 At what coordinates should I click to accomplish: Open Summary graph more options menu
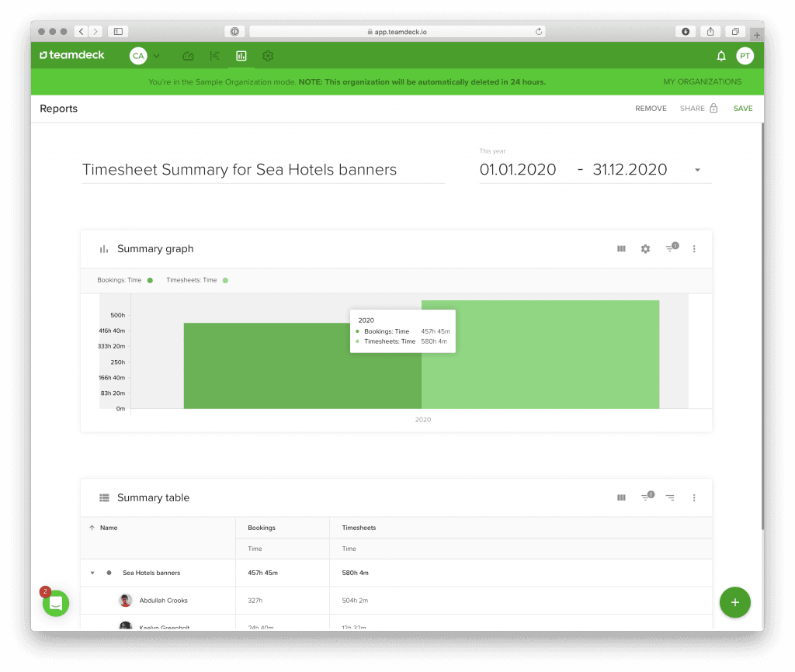click(694, 249)
